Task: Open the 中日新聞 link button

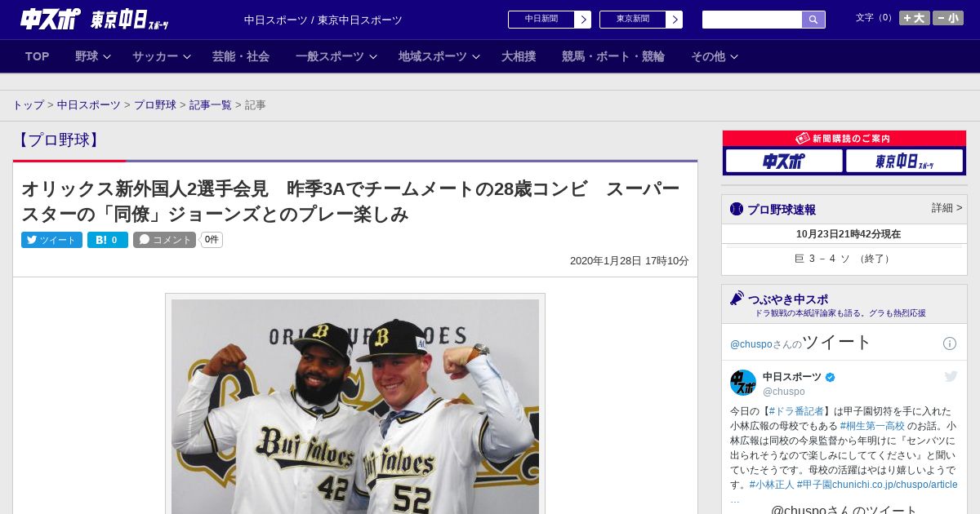Action: click(541, 20)
